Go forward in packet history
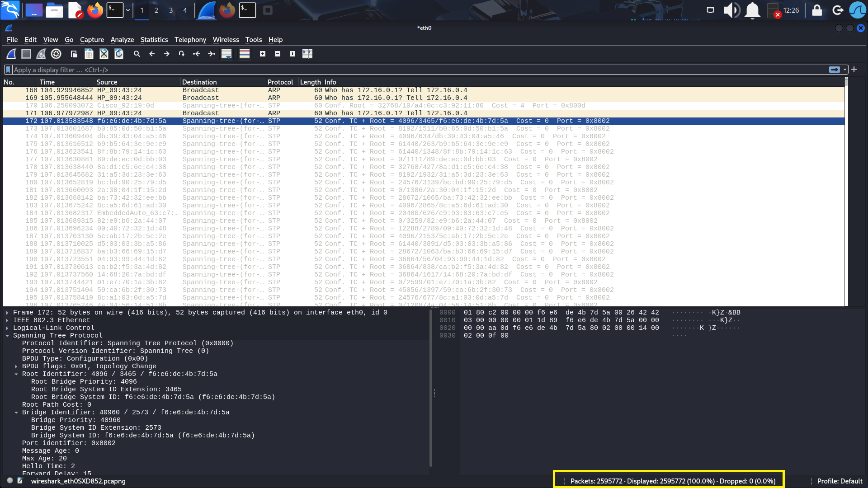 (167, 54)
